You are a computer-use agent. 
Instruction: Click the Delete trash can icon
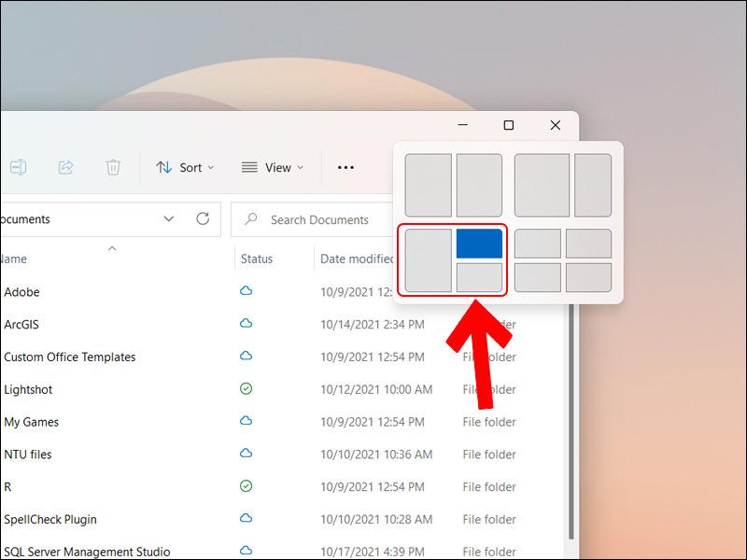click(113, 167)
